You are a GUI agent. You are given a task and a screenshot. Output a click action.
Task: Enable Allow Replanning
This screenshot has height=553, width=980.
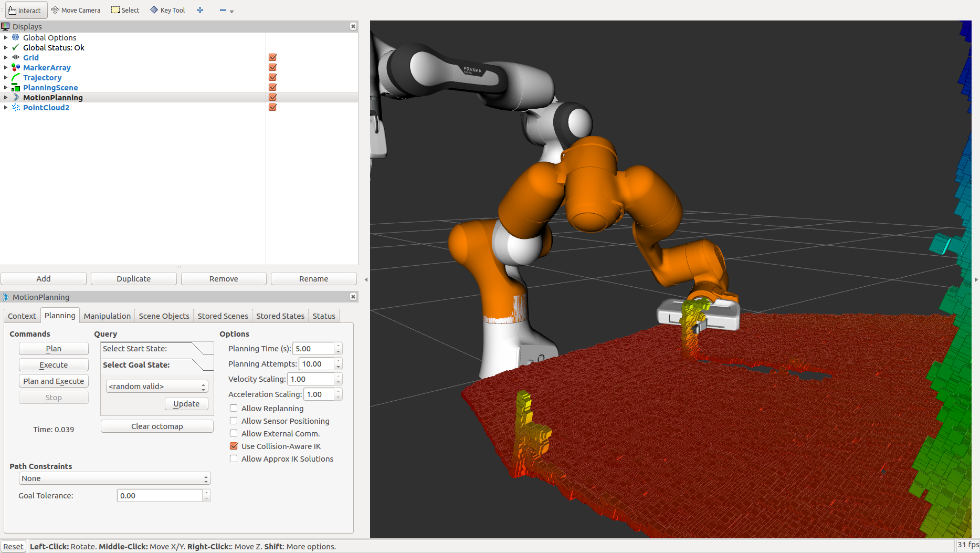click(x=234, y=408)
